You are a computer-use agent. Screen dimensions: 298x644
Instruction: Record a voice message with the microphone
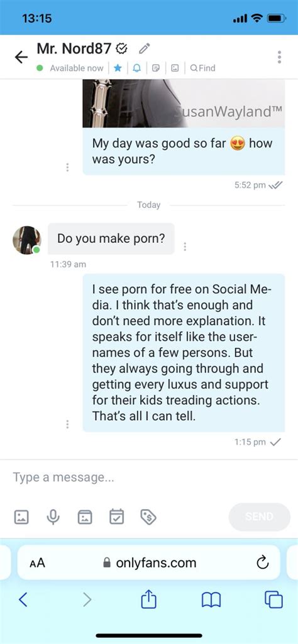pyautogui.click(x=53, y=517)
